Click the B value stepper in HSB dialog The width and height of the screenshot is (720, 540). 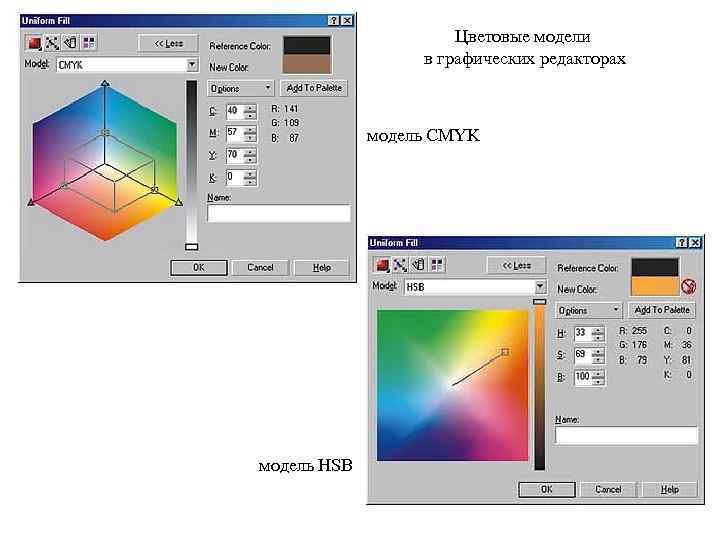598,378
